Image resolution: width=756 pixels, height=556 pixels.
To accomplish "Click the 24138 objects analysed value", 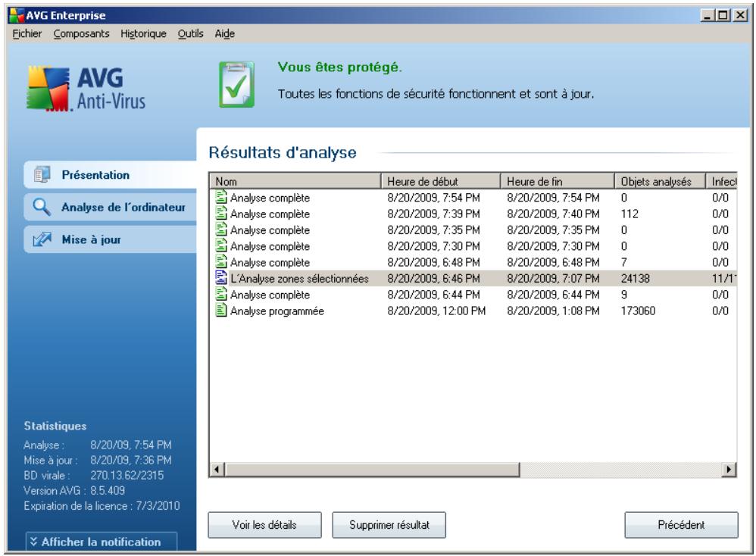I will click(635, 278).
